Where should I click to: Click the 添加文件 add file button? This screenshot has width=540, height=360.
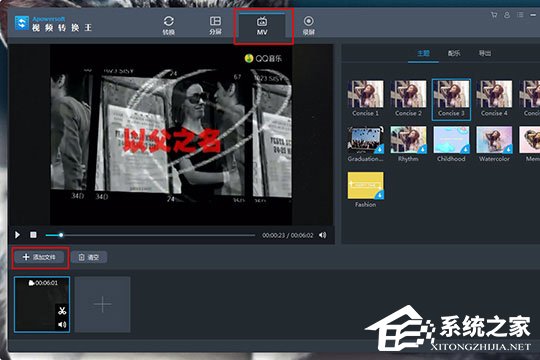tap(40, 257)
